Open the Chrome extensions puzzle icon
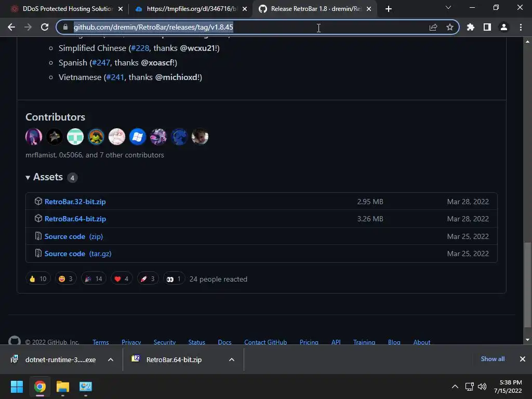Screen dimensions: 532x399 click(471, 27)
